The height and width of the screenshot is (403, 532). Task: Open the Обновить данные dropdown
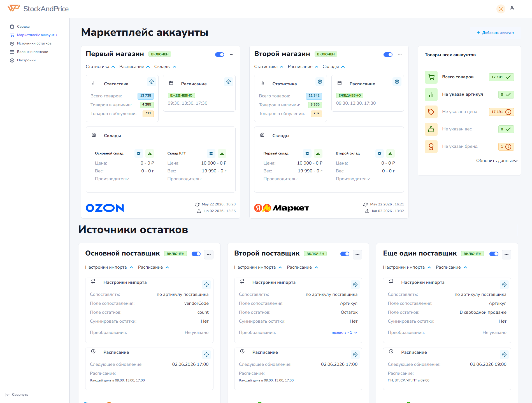pyautogui.click(x=497, y=161)
